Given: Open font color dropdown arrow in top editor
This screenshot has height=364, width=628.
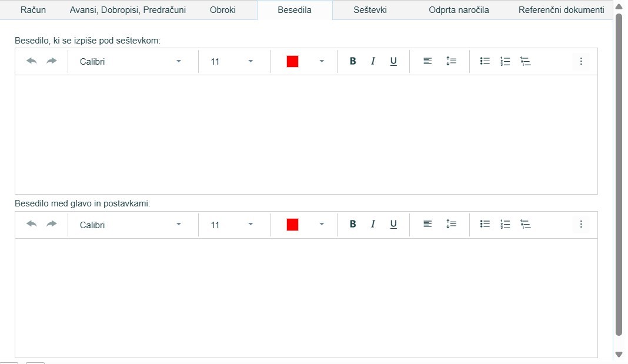Looking at the screenshot, I should 322,61.
